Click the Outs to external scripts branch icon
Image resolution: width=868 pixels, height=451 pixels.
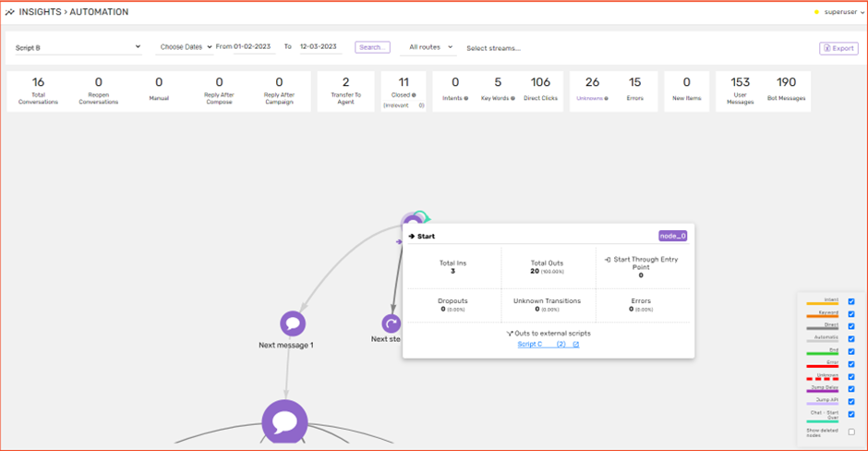(x=510, y=334)
